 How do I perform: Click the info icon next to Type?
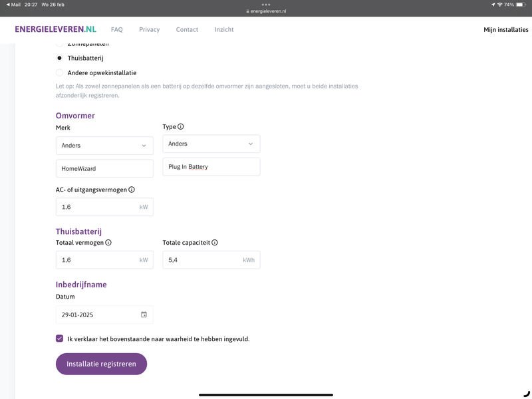tap(181, 127)
